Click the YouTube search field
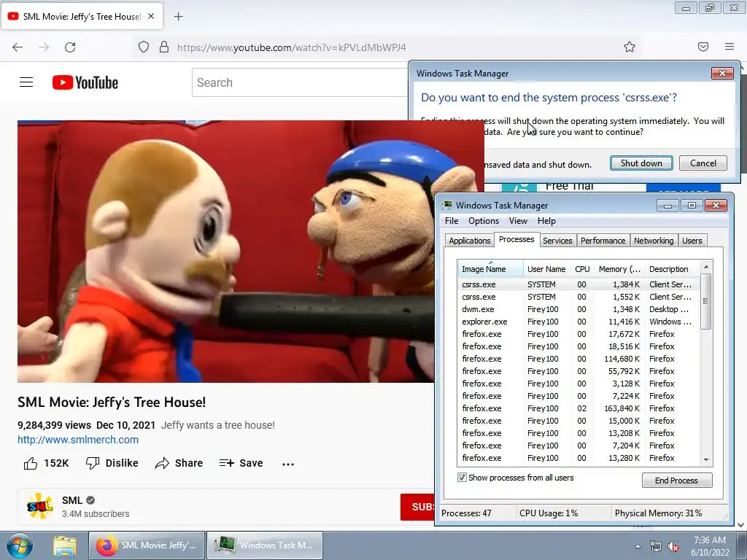 pyautogui.click(x=300, y=82)
